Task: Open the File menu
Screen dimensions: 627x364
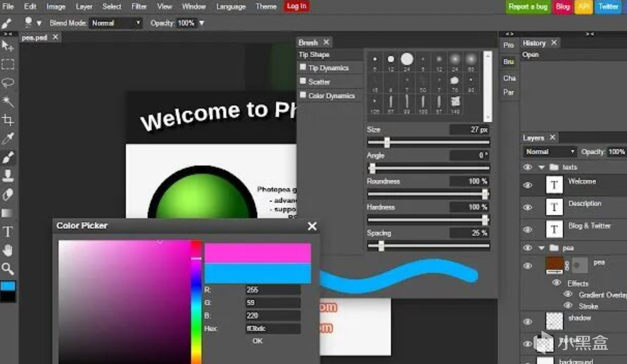Action: [8, 7]
